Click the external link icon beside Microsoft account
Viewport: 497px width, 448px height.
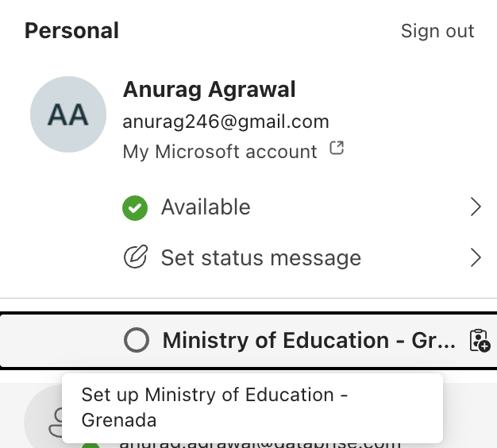337,149
